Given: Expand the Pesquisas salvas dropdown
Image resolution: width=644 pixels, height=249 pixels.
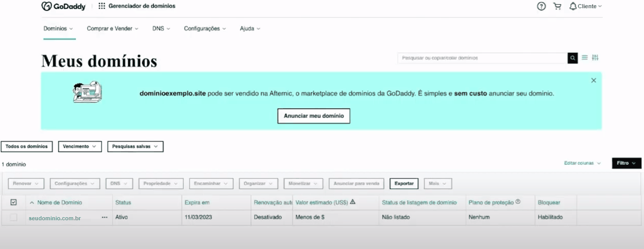Looking at the screenshot, I should (135, 146).
